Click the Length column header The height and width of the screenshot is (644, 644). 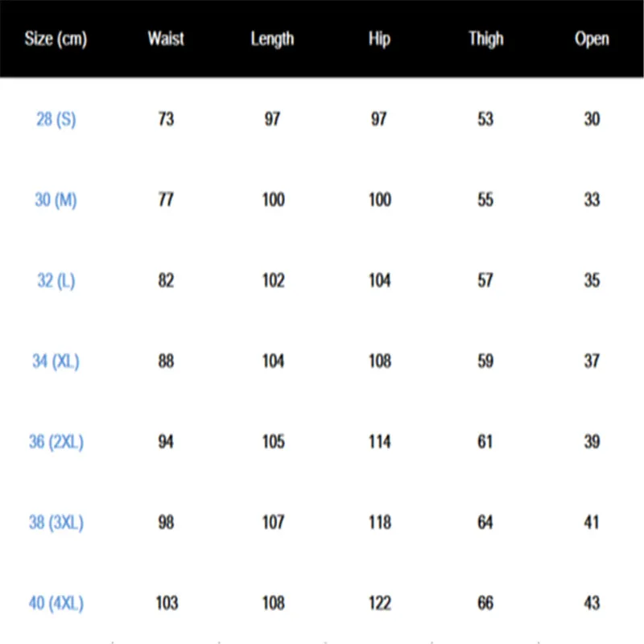coord(272,39)
